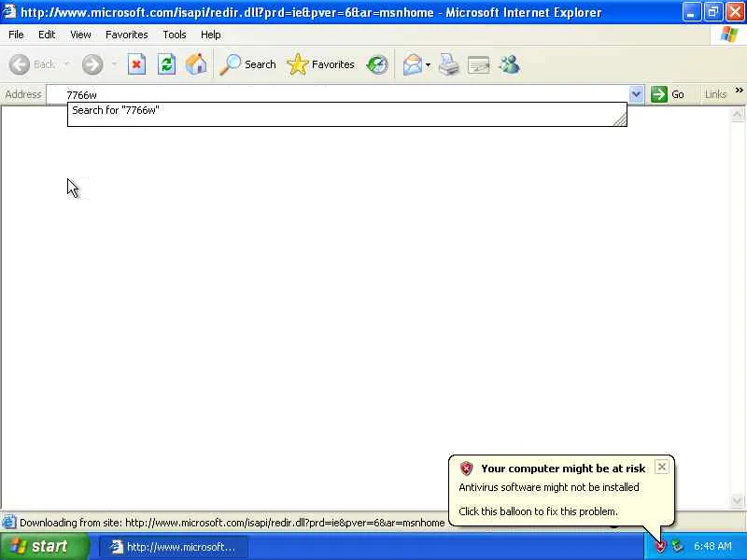Click the autocomplete dropdown resize grip
747x560 pixels.
point(620,119)
